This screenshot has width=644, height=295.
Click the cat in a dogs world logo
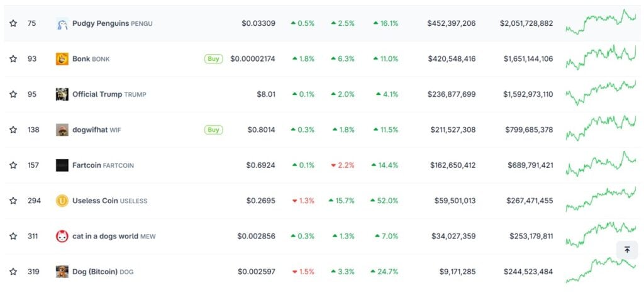(x=62, y=237)
